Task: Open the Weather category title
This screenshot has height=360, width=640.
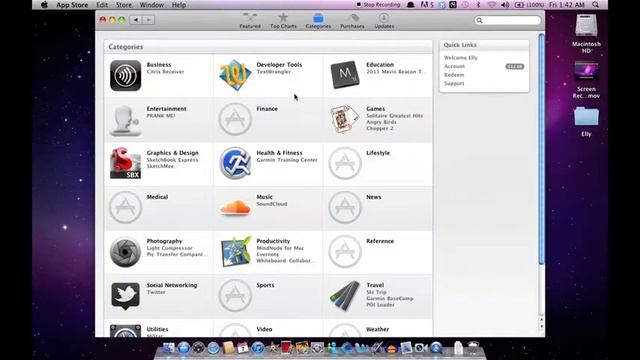Action: [378, 329]
